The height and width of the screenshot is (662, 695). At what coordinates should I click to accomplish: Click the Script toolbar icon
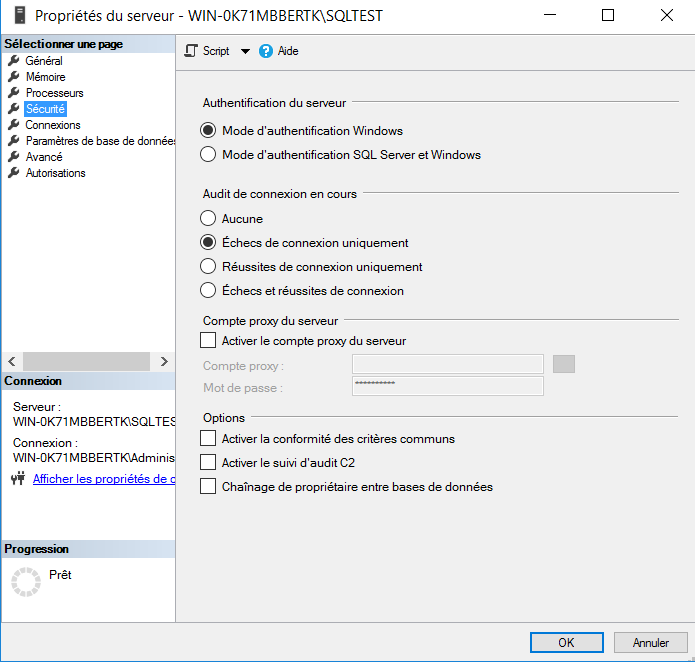point(192,51)
